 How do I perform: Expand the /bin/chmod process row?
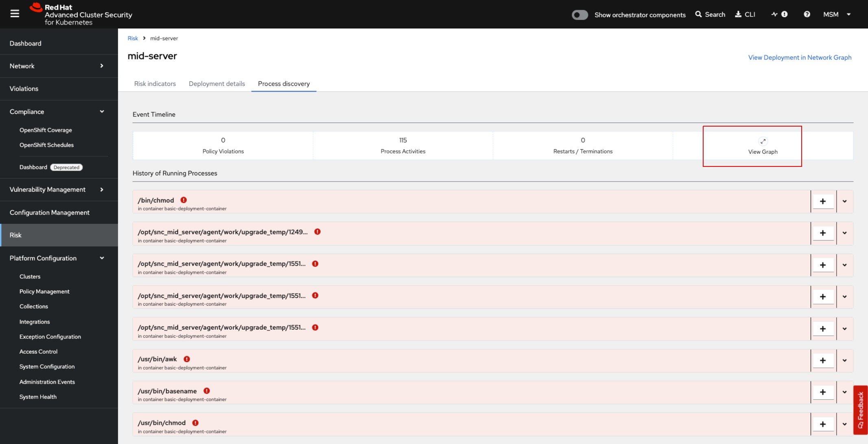point(845,201)
